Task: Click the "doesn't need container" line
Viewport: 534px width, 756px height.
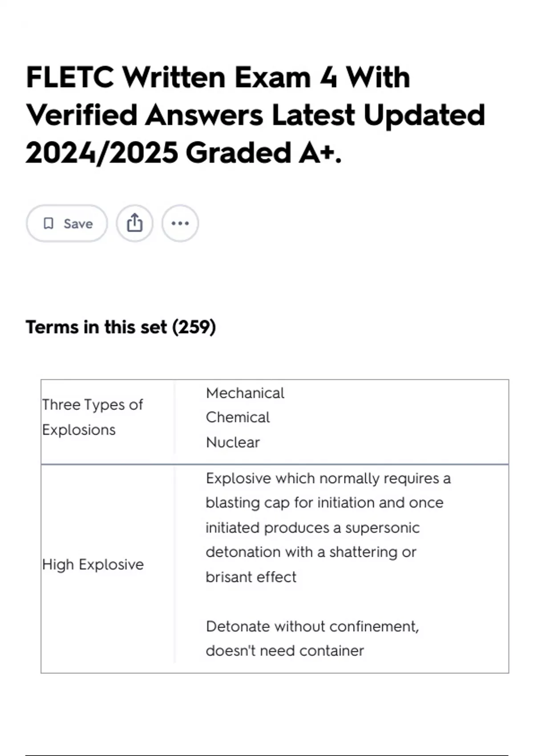Action: [285, 651]
